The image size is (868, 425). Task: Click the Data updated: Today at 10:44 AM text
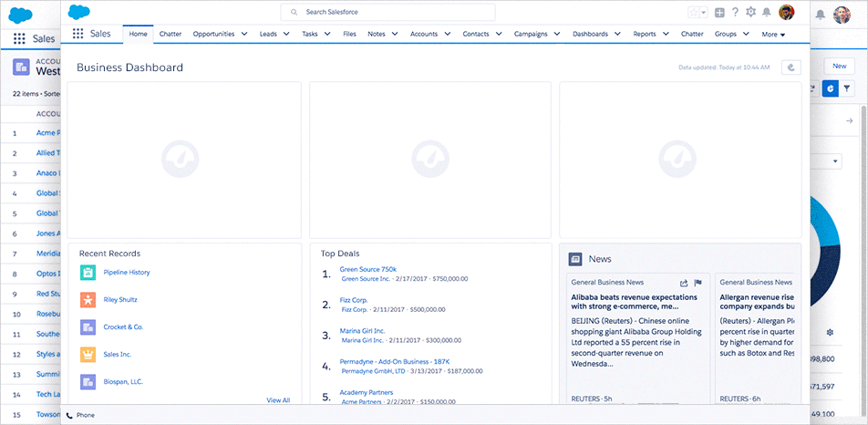click(724, 67)
